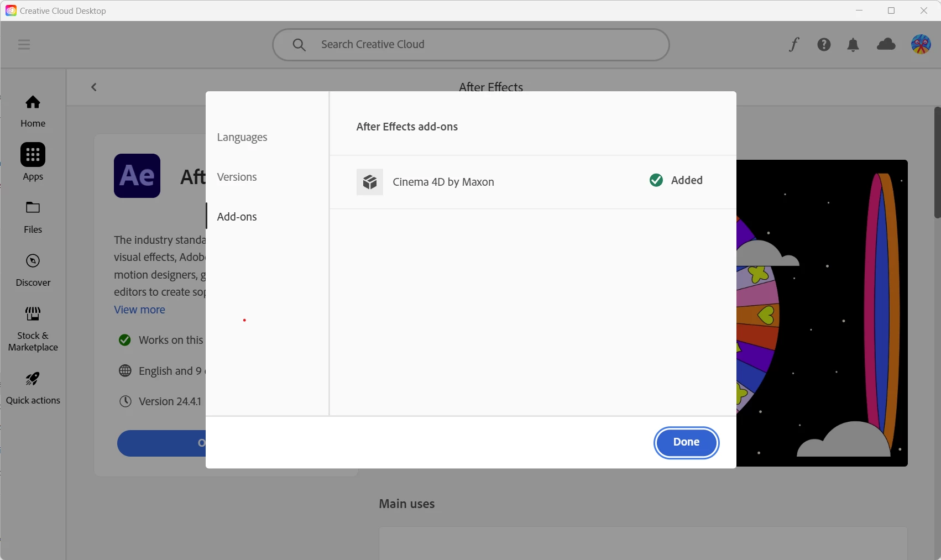The height and width of the screenshot is (560, 941).
Task: Open Apps in the sidebar
Action: pos(33,162)
